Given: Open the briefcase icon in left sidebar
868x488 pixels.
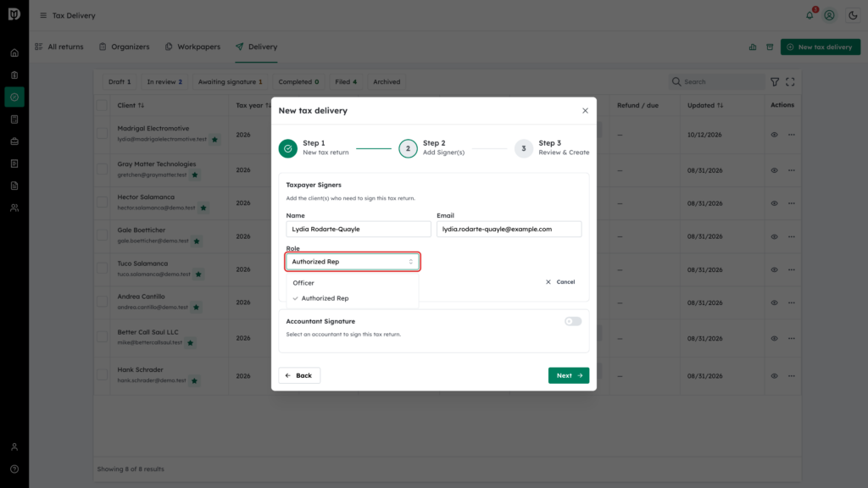Looking at the screenshot, I should (14, 141).
